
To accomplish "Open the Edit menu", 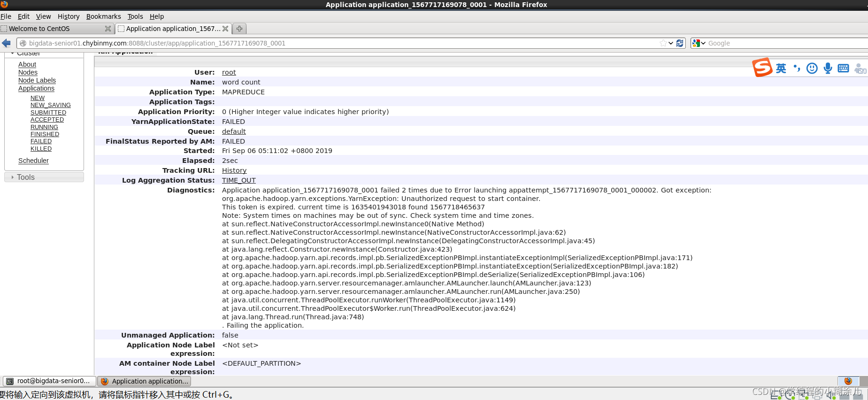I will click(x=23, y=16).
